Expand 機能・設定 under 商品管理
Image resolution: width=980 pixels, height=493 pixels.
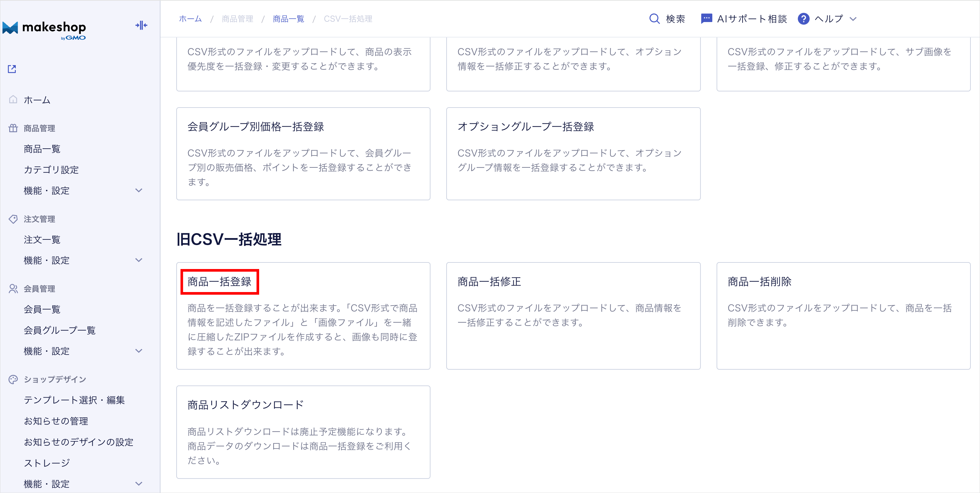coord(139,190)
